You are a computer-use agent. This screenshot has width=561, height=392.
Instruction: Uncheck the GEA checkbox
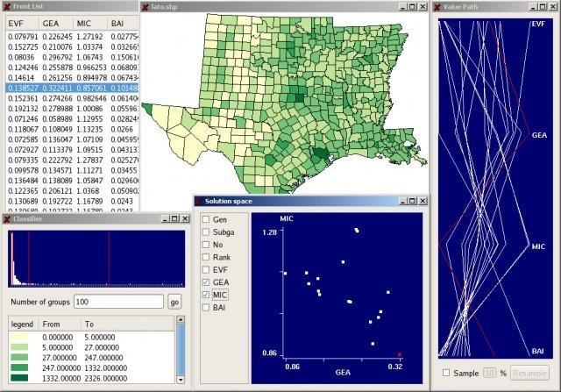(206, 282)
